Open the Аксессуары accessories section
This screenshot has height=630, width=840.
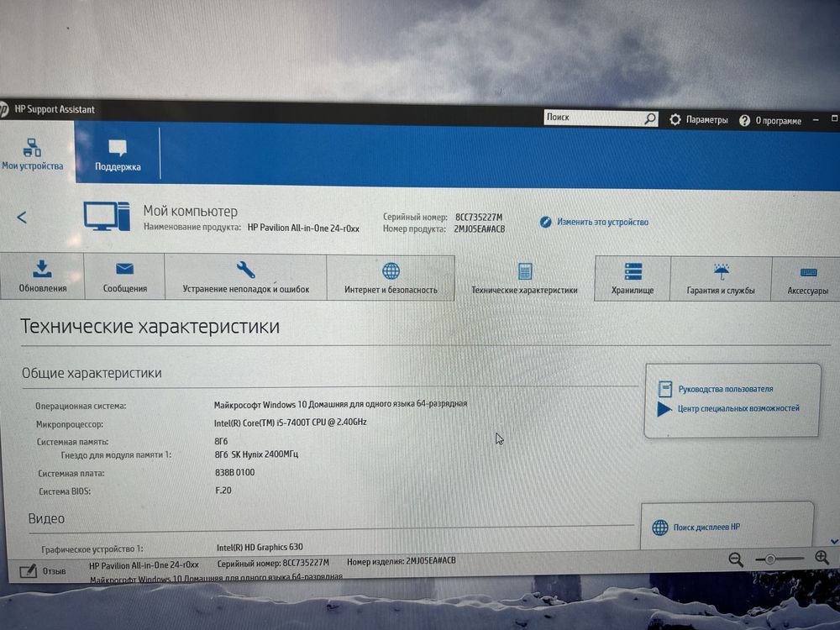(807, 279)
